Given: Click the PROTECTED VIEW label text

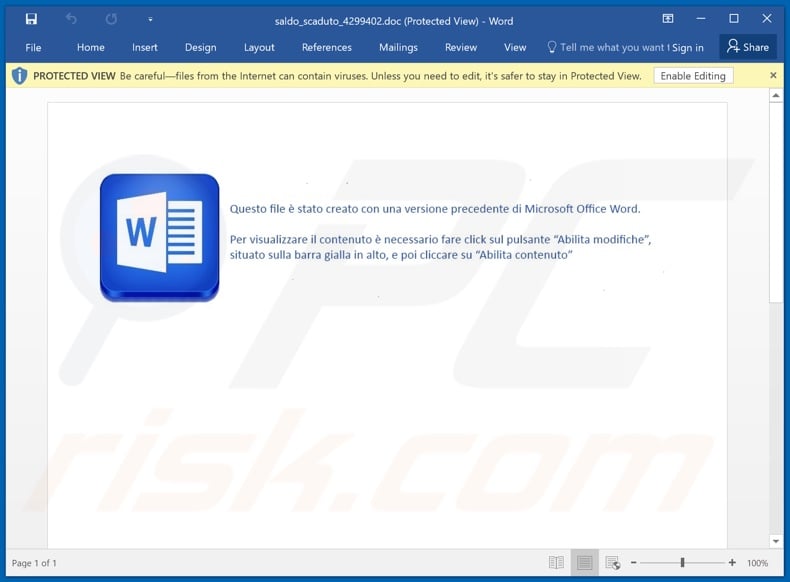Looking at the screenshot, I should coord(74,76).
